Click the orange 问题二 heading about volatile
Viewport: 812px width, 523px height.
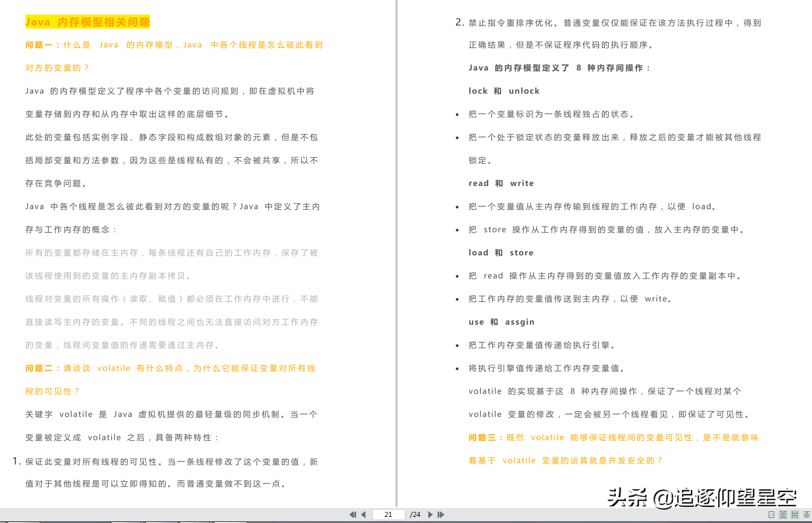click(x=171, y=380)
